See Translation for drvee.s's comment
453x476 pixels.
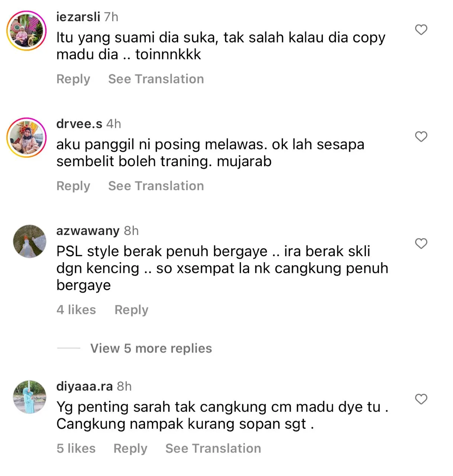click(156, 186)
